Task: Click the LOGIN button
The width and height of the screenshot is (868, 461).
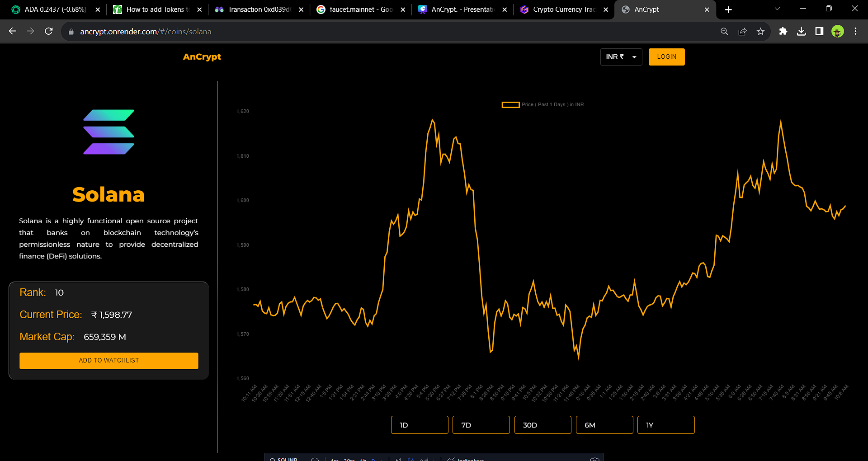Action: (x=667, y=57)
